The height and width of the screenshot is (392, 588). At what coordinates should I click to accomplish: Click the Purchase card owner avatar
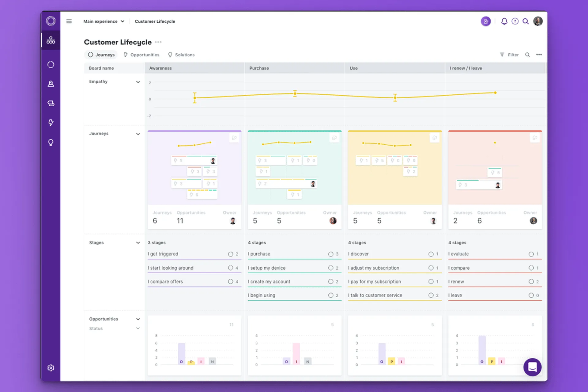point(333,221)
